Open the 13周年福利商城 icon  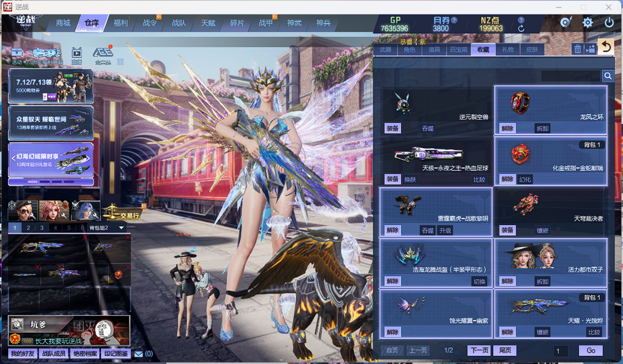[x=46, y=56]
